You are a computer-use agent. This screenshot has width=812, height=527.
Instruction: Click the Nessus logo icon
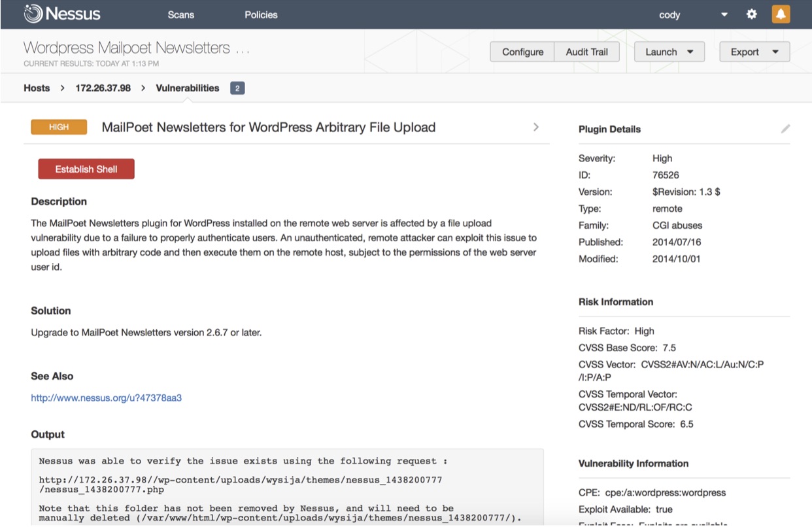click(x=33, y=14)
